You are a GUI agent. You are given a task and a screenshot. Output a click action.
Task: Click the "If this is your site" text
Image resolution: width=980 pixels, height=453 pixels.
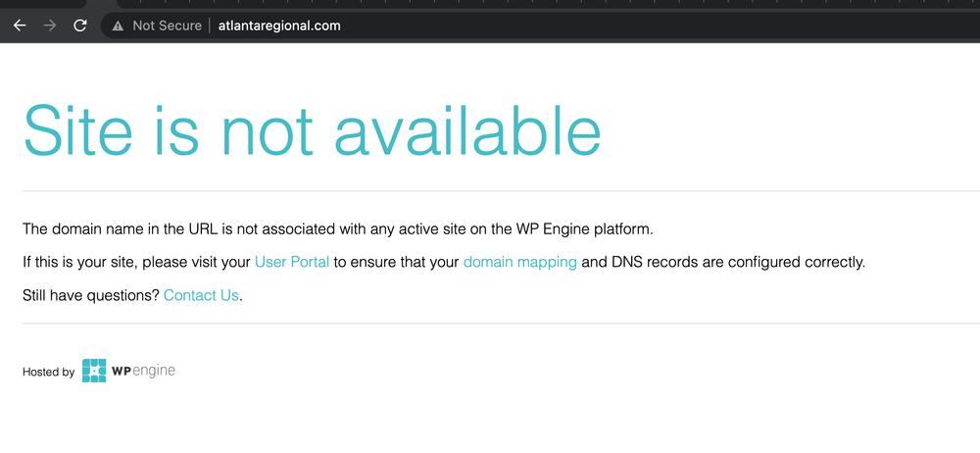[79, 262]
